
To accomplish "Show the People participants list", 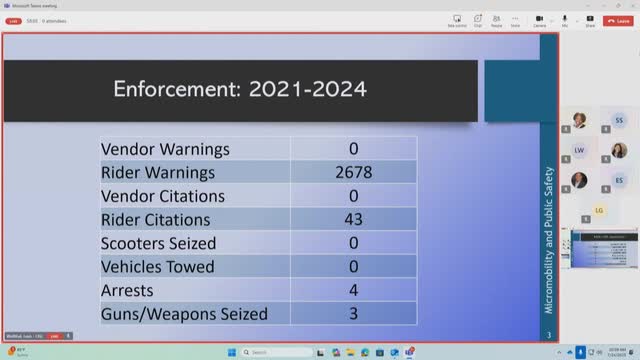I will pos(496,21).
